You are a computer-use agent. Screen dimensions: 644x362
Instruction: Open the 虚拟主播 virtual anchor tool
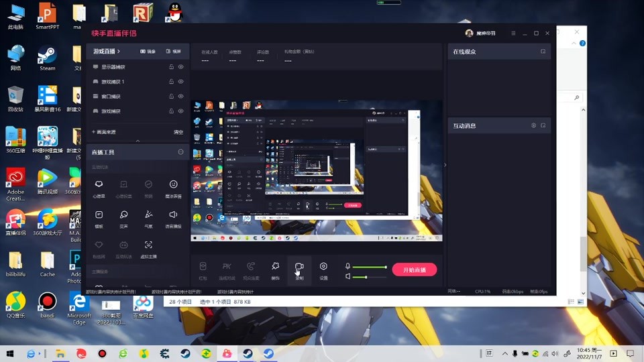click(149, 249)
